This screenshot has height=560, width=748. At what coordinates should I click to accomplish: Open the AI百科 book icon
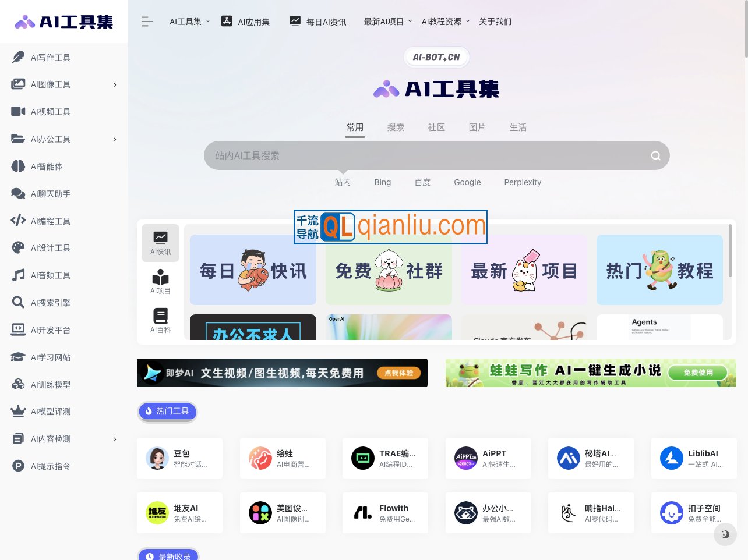click(160, 317)
